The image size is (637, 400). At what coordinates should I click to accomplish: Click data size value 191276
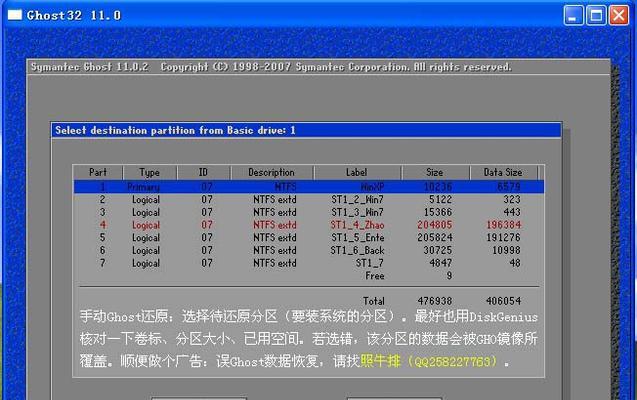coord(503,237)
